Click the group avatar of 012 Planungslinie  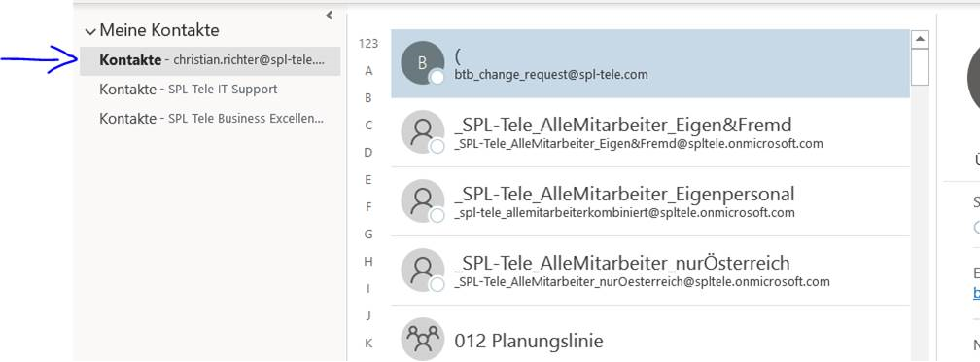[423, 339]
